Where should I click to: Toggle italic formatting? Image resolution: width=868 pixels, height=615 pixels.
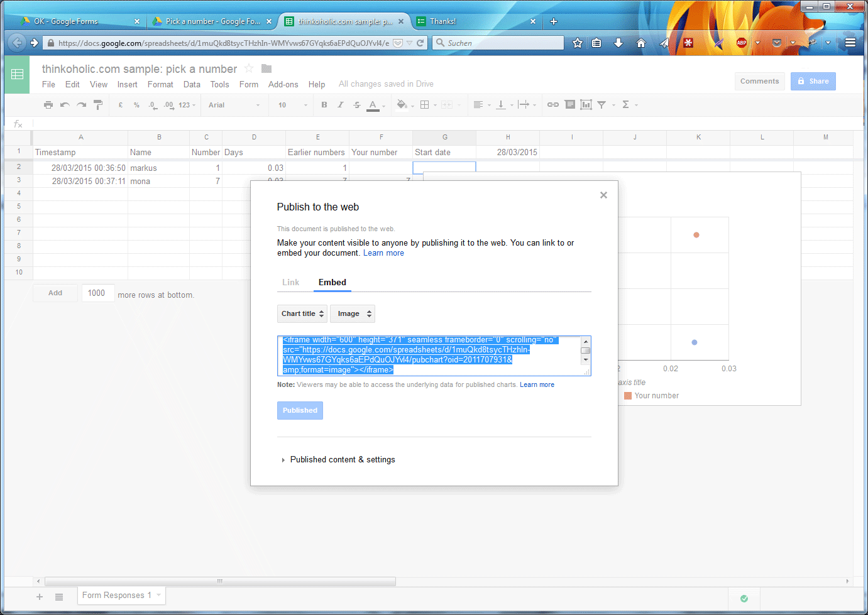340,105
